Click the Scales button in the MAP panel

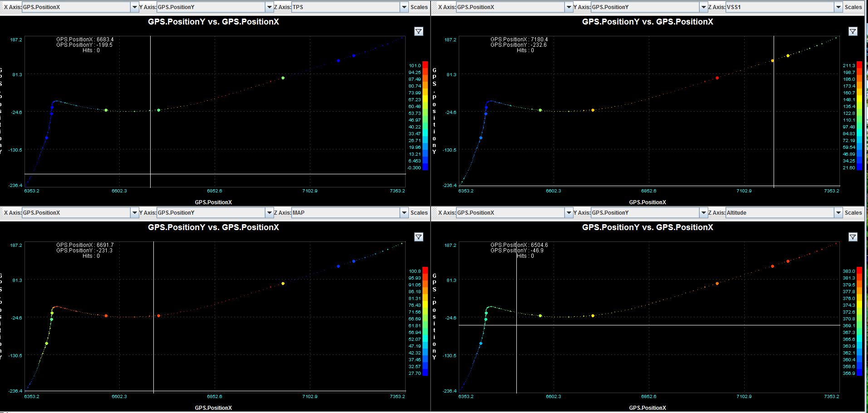point(419,213)
